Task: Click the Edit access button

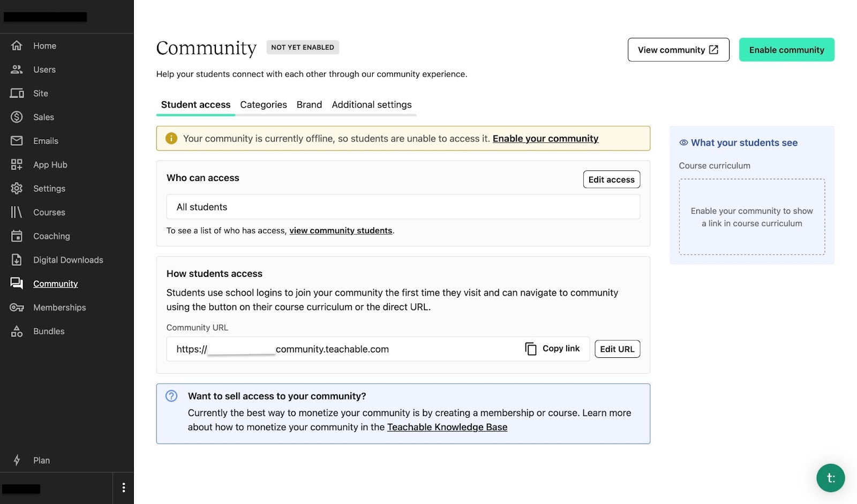Action: (x=611, y=179)
